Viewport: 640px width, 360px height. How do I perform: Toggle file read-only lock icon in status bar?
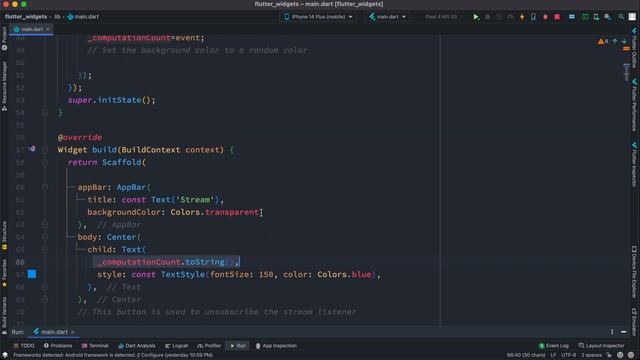[x=609, y=355]
